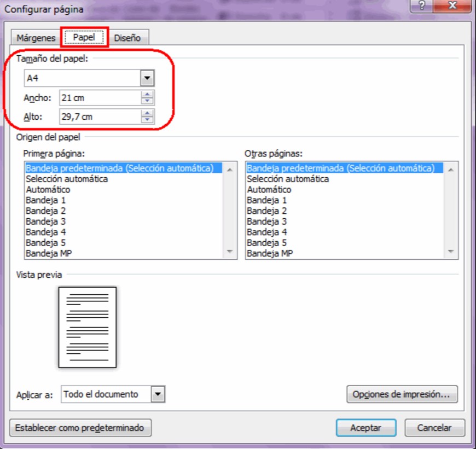Click Primera página list scroll down arrow
476x449 pixels.
click(x=230, y=251)
